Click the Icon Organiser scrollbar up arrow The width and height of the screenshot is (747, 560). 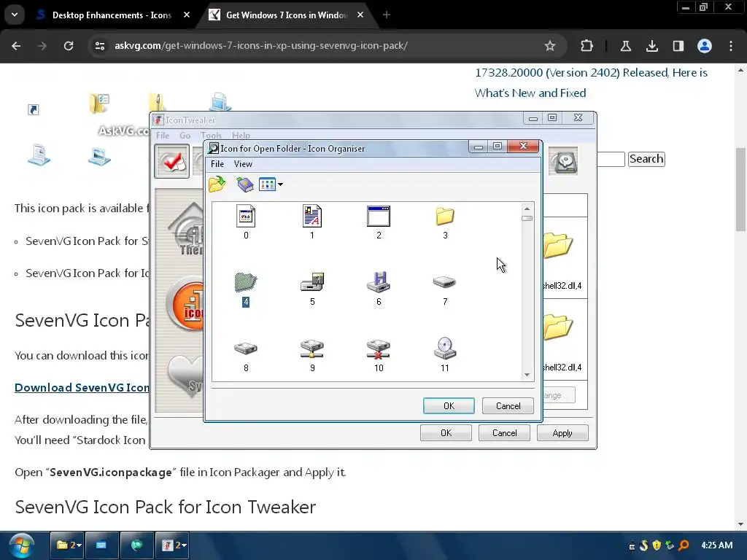click(x=527, y=209)
